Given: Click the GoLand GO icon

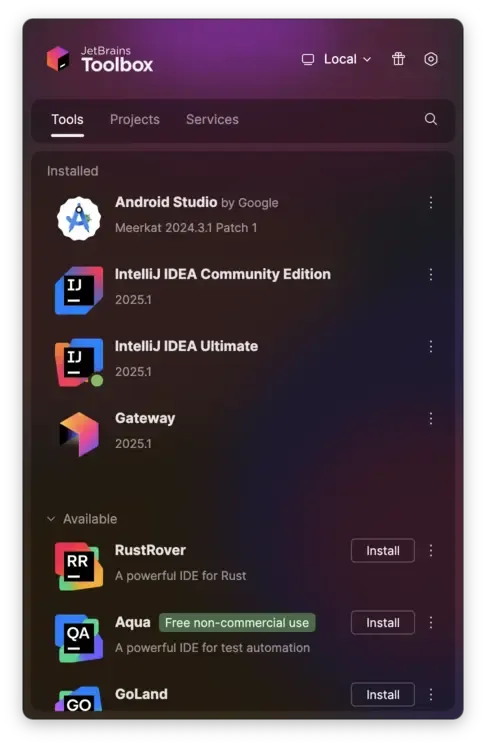Looking at the screenshot, I should tap(79, 698).
